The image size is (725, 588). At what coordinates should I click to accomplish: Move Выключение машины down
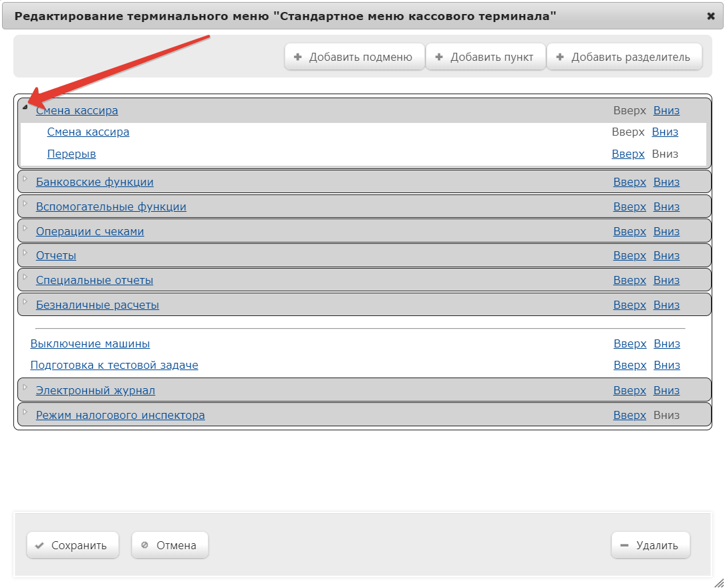coord(667,344)
